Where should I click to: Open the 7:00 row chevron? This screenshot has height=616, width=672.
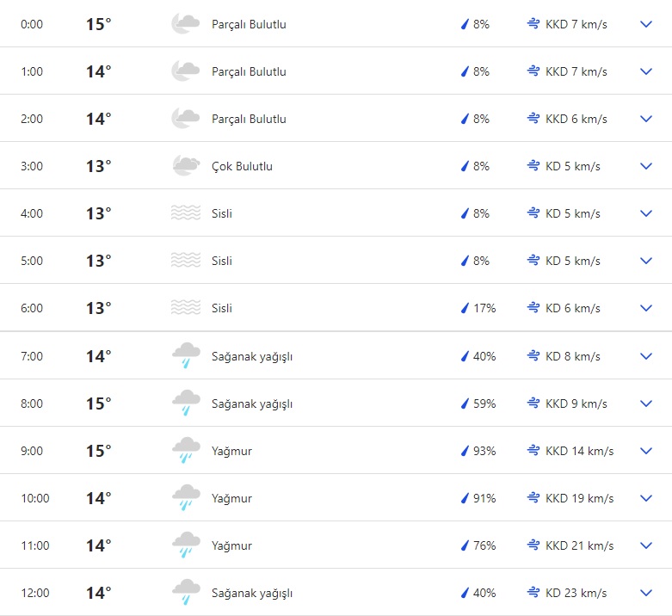click(x=647, y=356)
